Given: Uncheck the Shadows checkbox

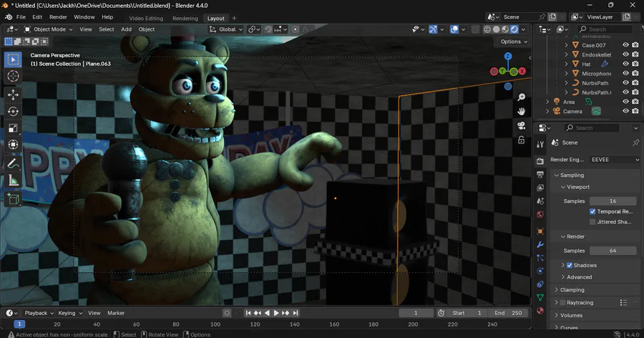Looking at the screenshot, I should [570, 265].
